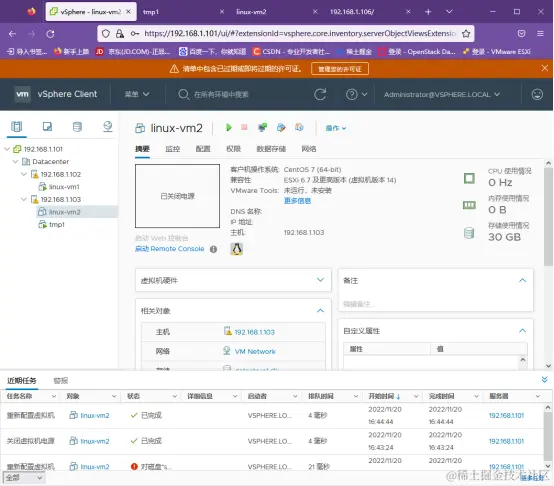Open VMs and Templates inventory view icon
The width and height of the screenshot is (554, 486).
(47, 126)
